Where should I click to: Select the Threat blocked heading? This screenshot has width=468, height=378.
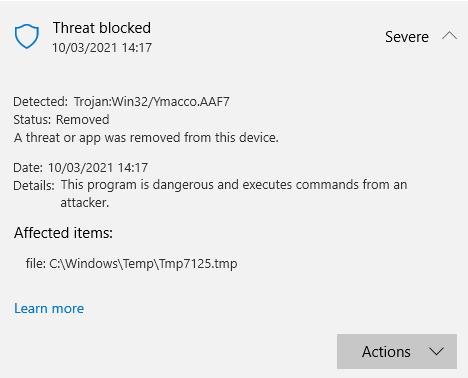[102, 28]
